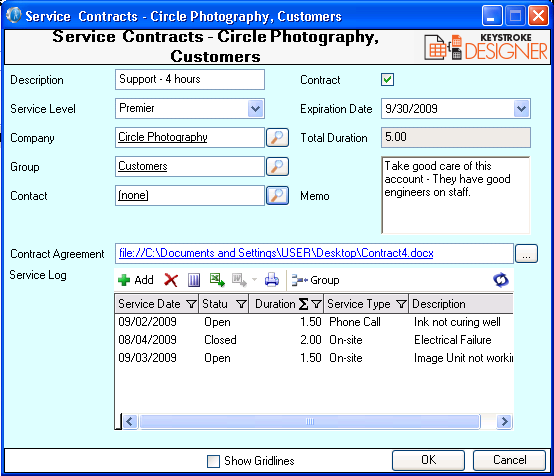
Task: Click the horizontal scrollbar right arrow
Action: pyautogui.click(x=504, y=422)
